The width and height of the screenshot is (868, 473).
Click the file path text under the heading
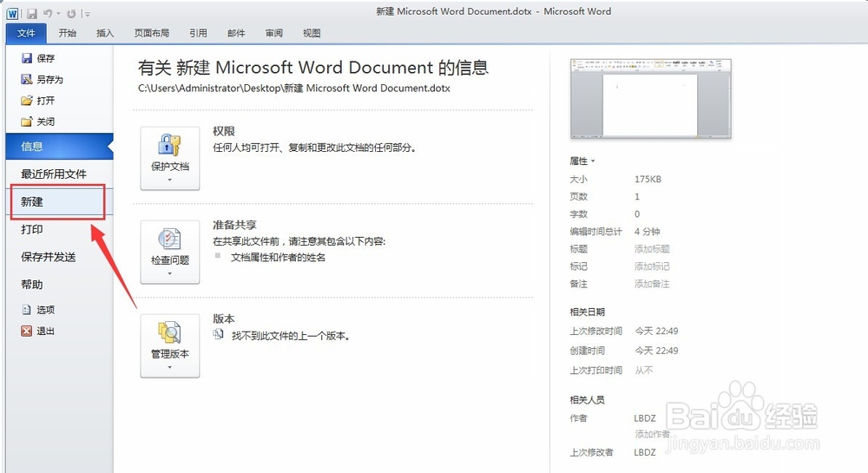[294, 88]
